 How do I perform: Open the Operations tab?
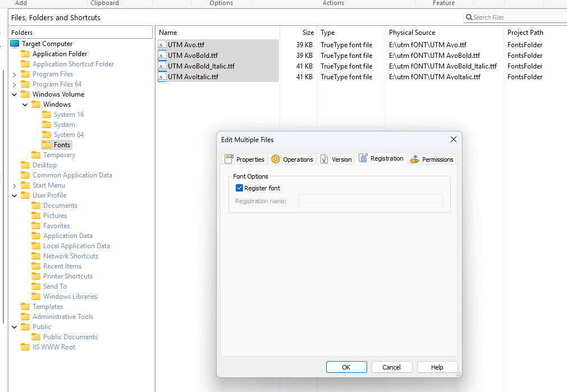(x=298, y=159)
